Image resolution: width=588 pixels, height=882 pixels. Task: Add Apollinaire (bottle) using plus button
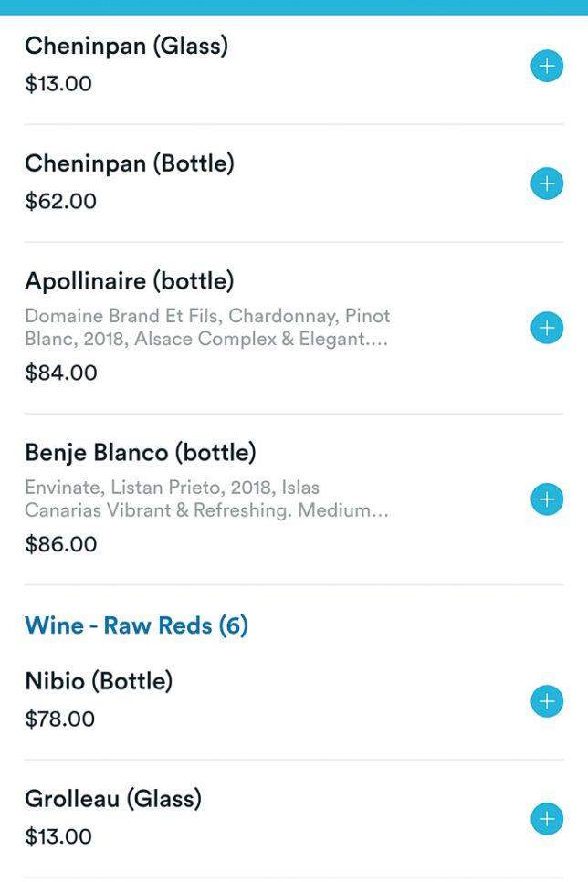pyautogui.click(x=547, y=328)
